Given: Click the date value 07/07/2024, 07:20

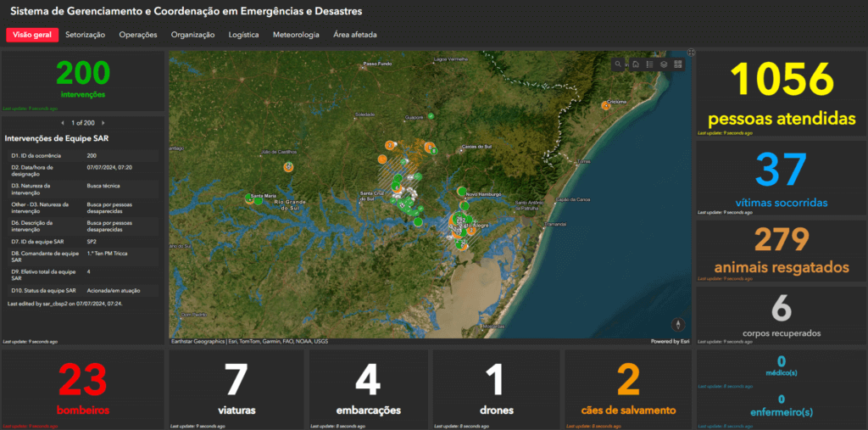Looking at the screenshot, I should coord(109,167).
